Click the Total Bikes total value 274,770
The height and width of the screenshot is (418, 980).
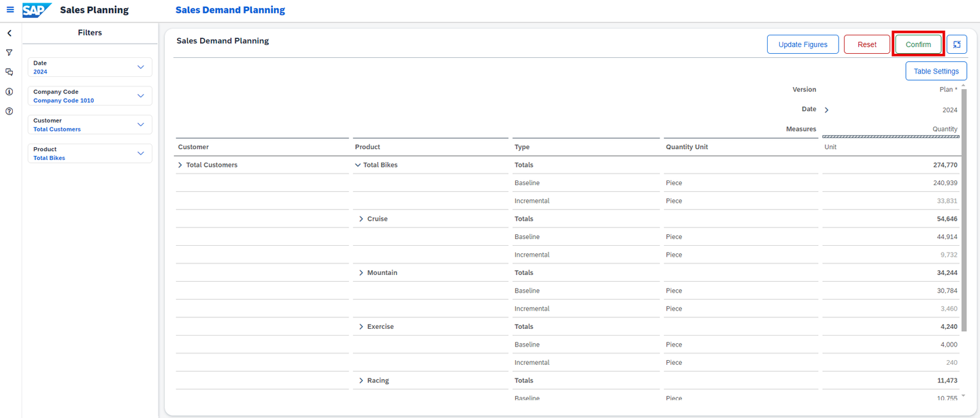(x=945, y=165)
